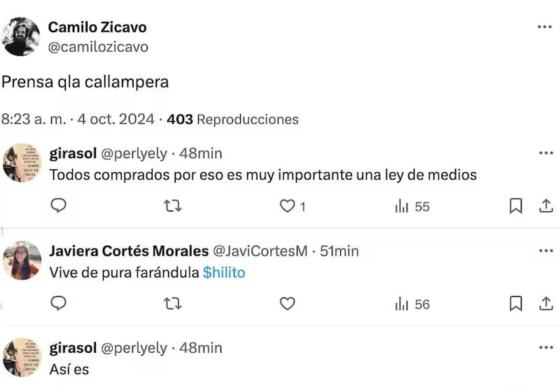Open more options on girasol's first reply
This screenshot has width=560, height=392.
tap(545, 153)
